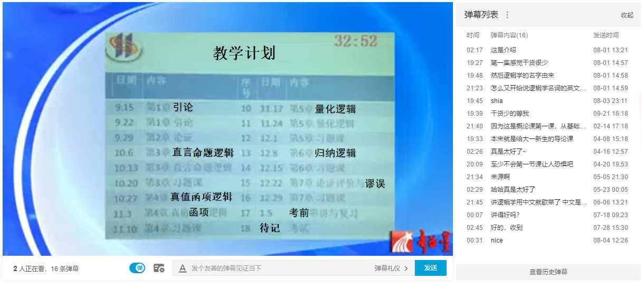
Task: Open the danmaku text style 'A' icon
Action: click(x=183, y=268)
